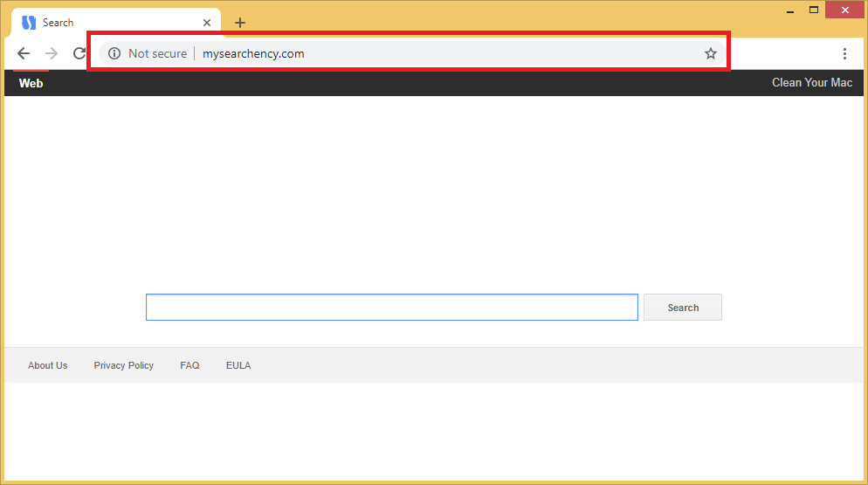The width and height of the screenshot is (868, 485).
Task: Open the Chrome three-dot menu
Action: 844,53
